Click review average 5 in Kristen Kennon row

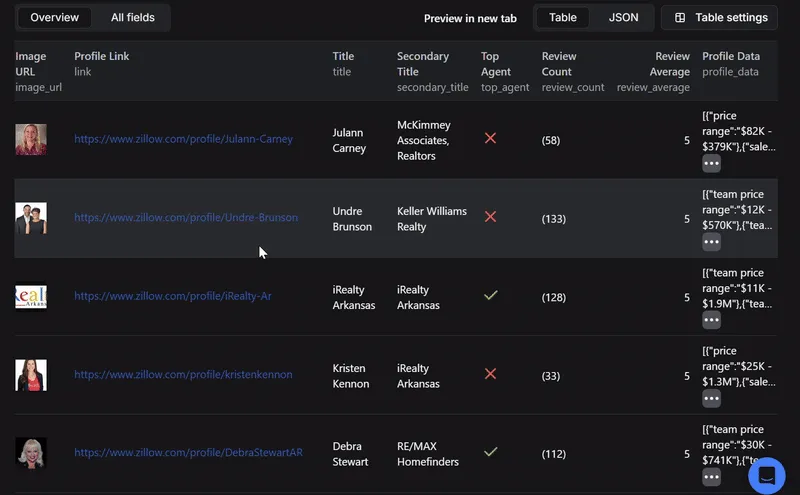687,376
